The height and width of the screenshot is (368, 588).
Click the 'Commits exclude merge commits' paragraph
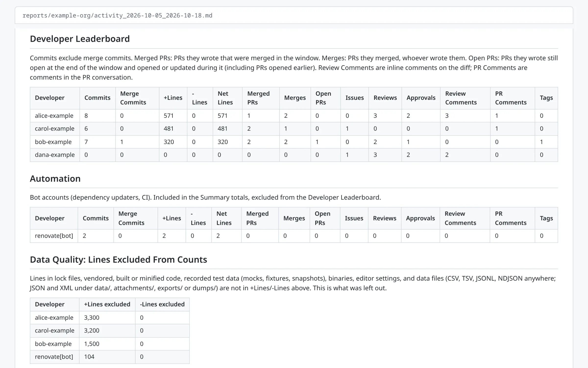pyautogui.click(x=294, y=68)
